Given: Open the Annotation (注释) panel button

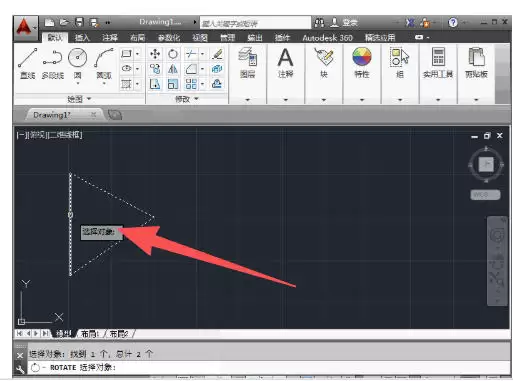Looking at the screenshot, I should point(286,63).
